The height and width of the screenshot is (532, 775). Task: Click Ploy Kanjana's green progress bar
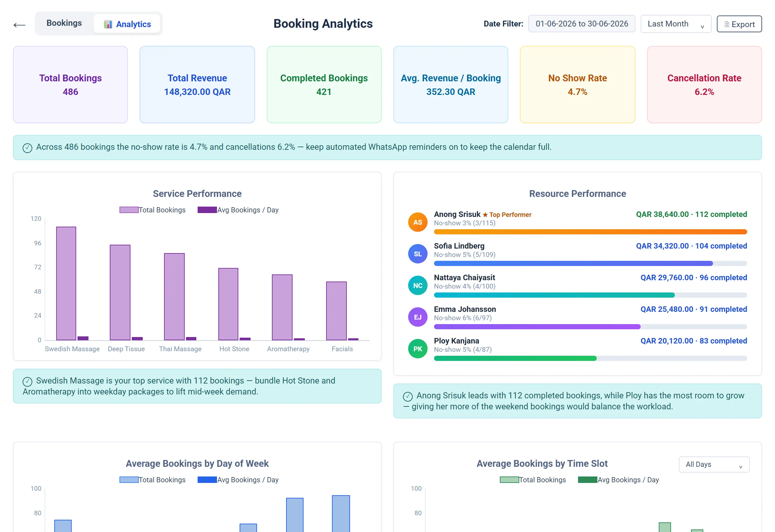click(515, 358)
